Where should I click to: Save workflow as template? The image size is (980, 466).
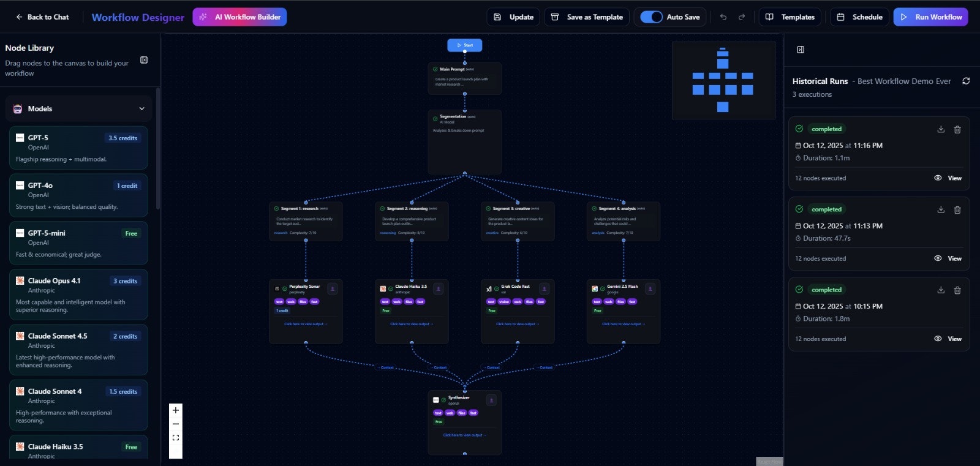[587, 17]
